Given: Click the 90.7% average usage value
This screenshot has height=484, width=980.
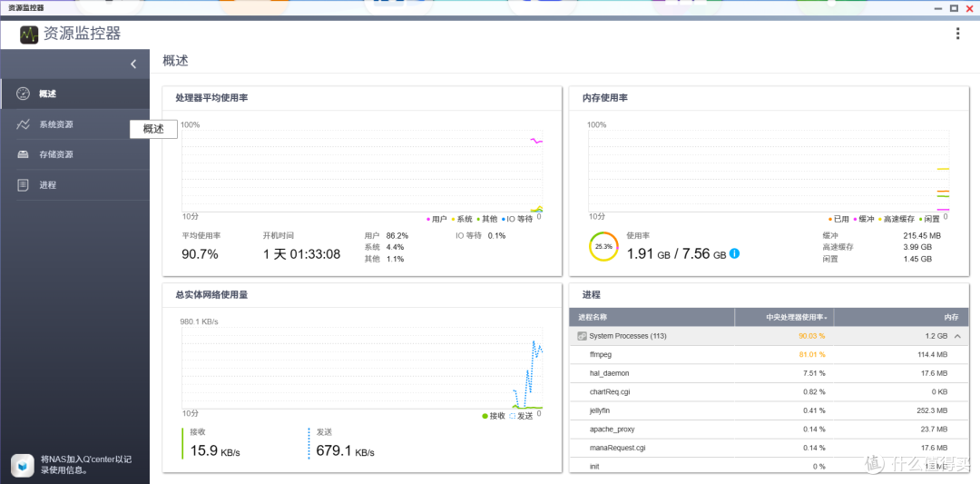Looking at the screenshot, I should (200, 254).
